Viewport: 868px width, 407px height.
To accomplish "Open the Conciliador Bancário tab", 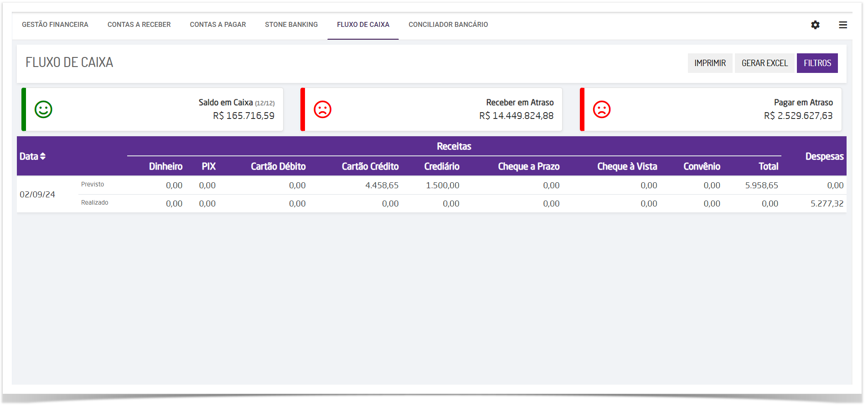I will [448, 25].
